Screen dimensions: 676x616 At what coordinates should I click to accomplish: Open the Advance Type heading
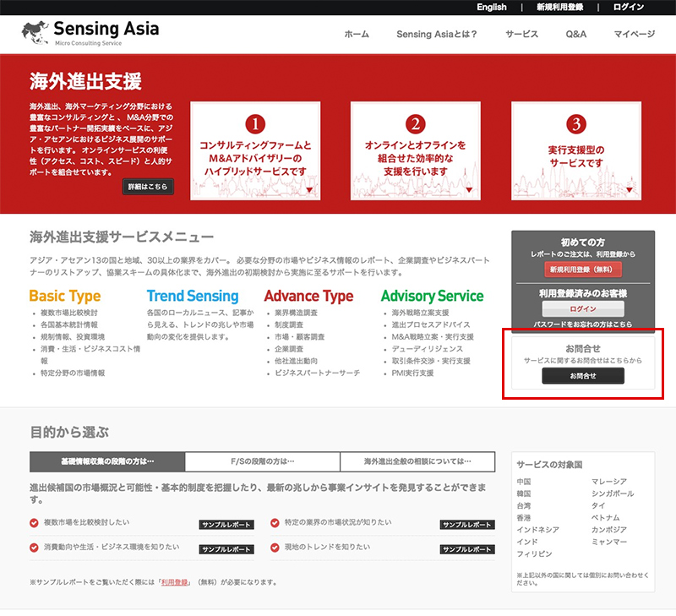click(308, 296)
